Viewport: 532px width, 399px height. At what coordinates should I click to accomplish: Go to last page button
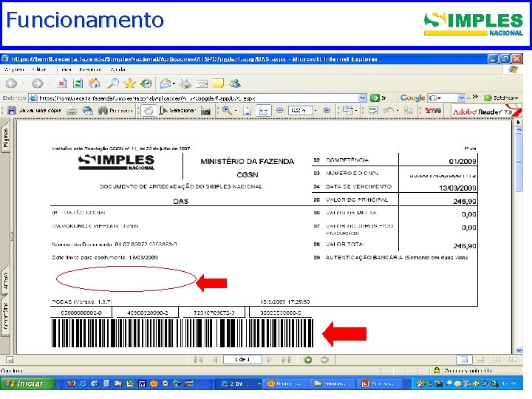tap(287, 360)
